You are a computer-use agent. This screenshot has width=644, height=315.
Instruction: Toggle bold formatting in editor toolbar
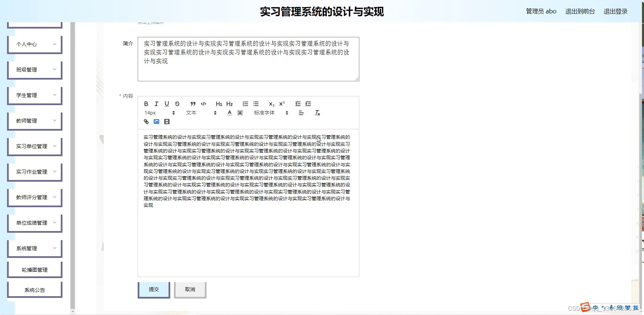click(x=146, y=104)
